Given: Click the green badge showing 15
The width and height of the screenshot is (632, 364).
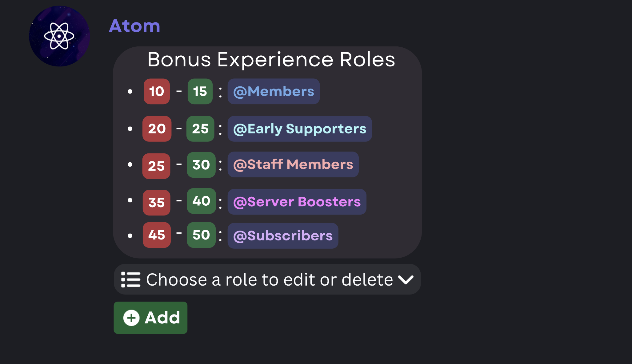Looking at the screenshot, I should click(200, 91).
